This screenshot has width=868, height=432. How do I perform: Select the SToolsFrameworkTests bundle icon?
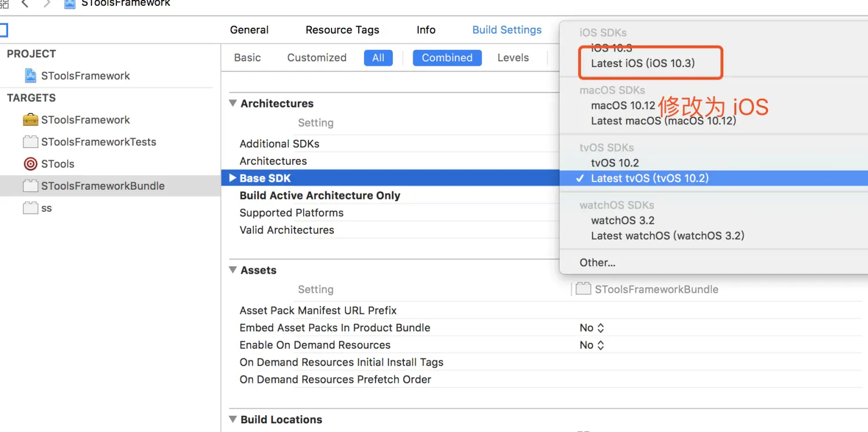click(x=31, y=142)
